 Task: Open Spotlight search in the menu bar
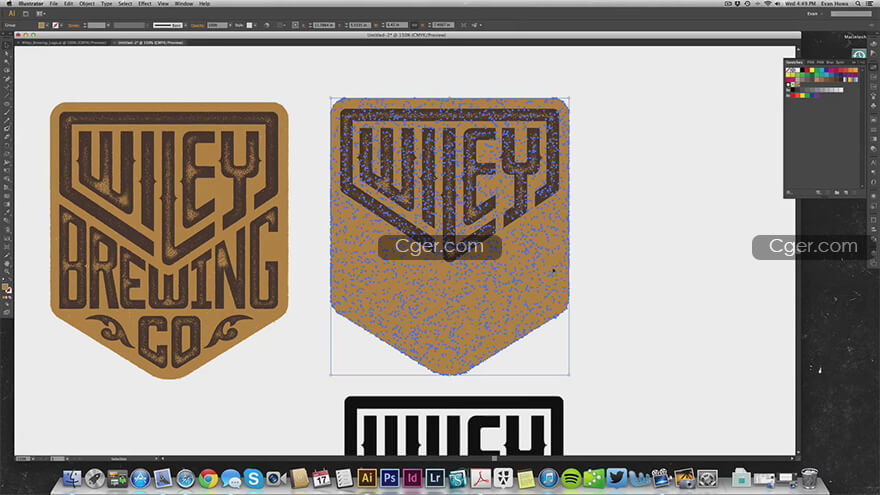coord(858,3)
